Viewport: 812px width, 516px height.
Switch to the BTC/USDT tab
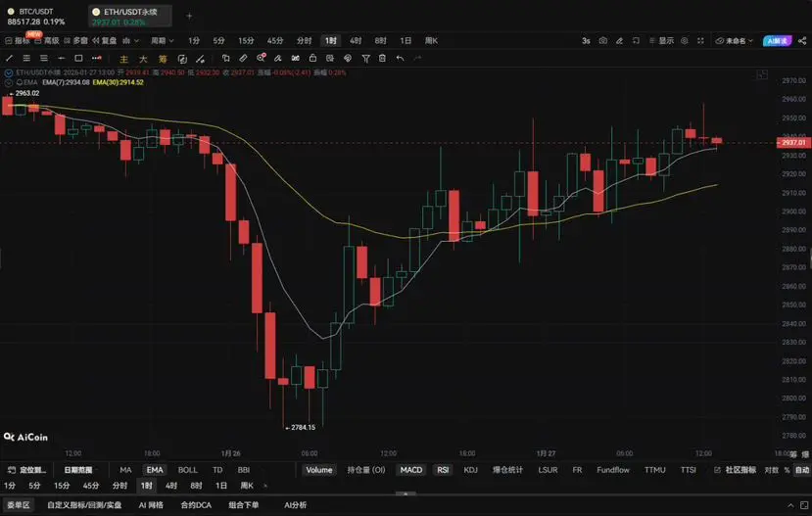tap(36, 16)
